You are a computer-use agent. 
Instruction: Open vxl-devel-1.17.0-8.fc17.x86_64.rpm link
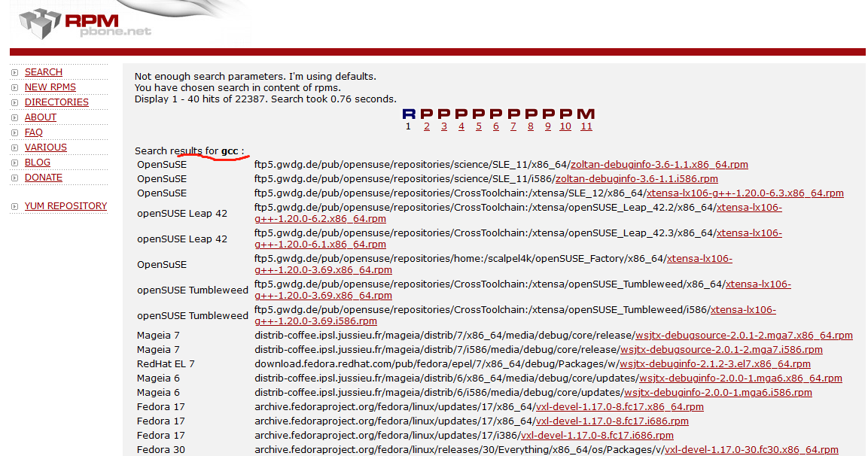point(620,407)
